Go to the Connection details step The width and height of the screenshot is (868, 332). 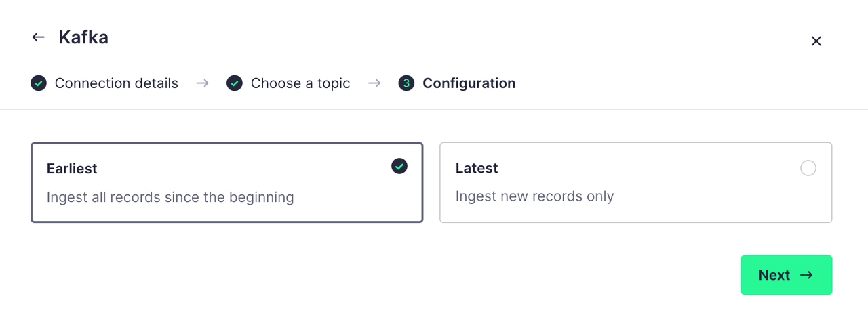point(116,83)
